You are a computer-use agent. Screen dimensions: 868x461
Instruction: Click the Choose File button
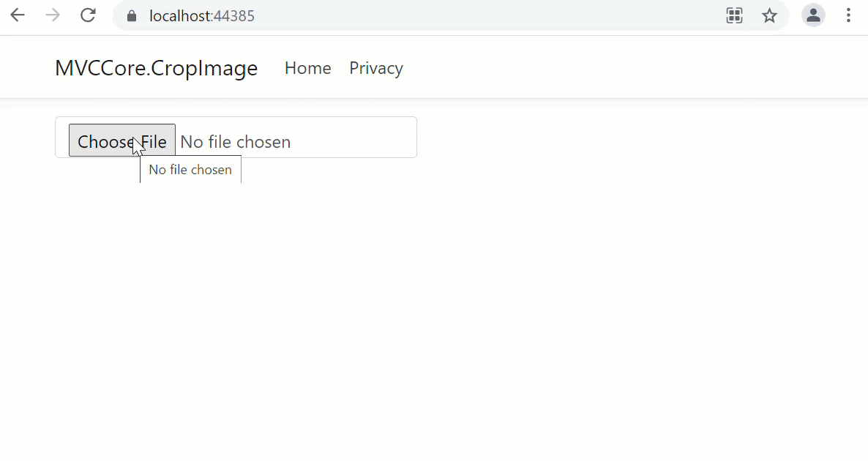tap(121, 140)
